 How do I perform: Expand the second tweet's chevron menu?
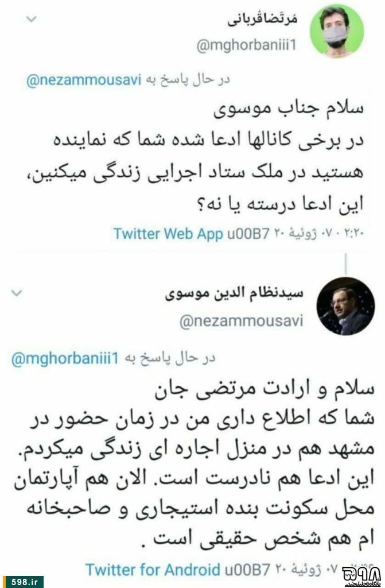[x=17, y=293]
